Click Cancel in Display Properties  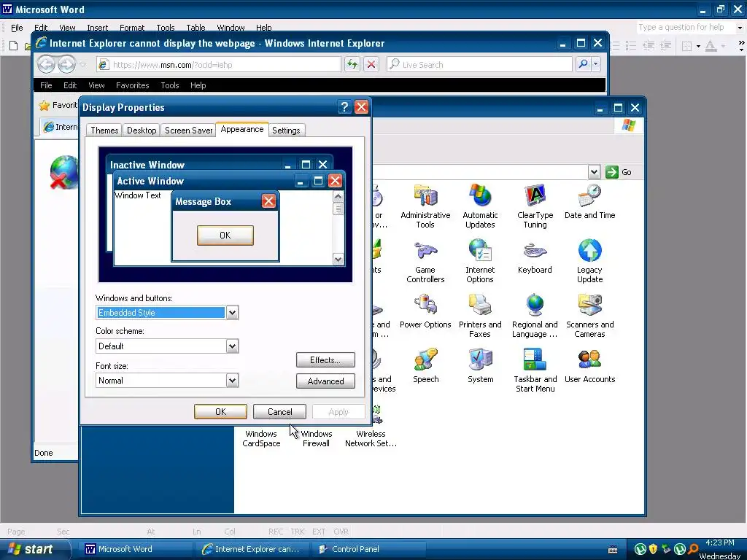click(x=279, y=411)
